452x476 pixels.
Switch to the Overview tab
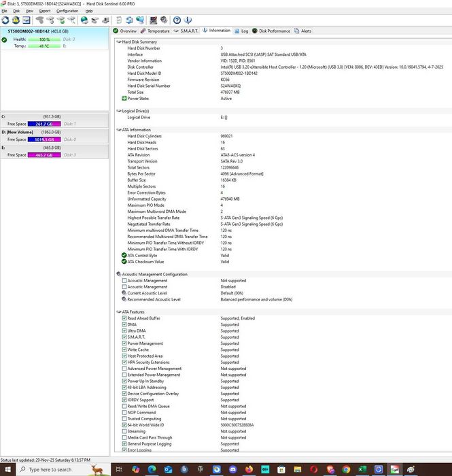tap(124, 31)
